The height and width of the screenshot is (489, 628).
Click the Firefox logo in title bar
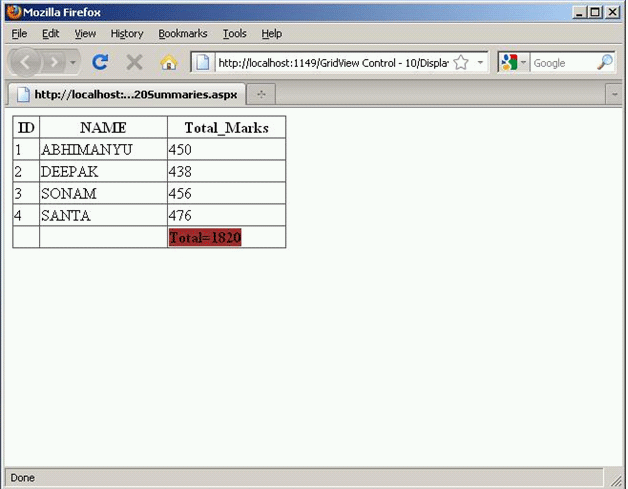point(14,12)
